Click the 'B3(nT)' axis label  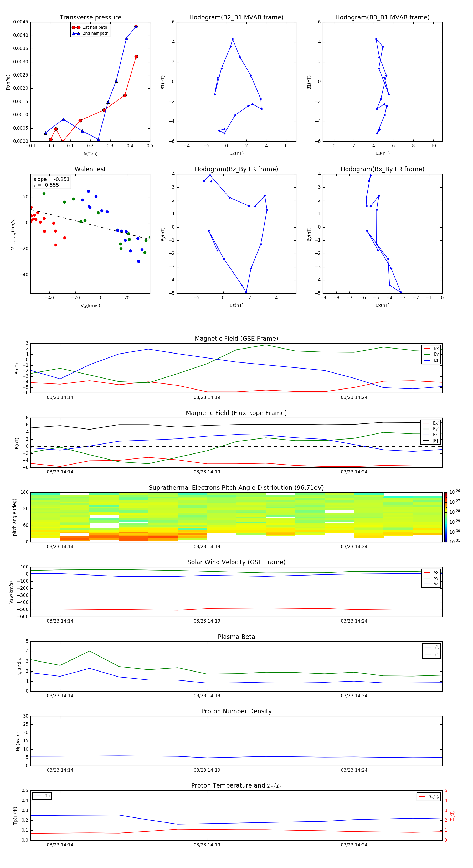(x=382, y=154)
